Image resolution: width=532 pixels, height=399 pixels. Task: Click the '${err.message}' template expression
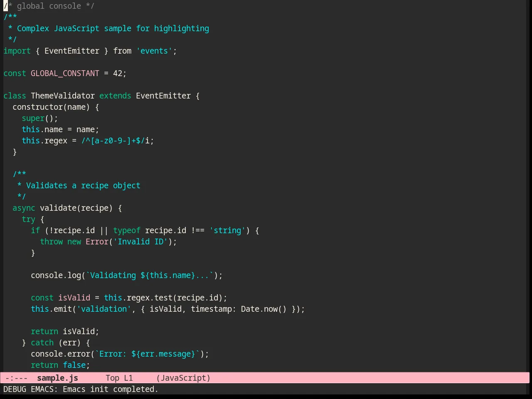click(x=163, y=354)
